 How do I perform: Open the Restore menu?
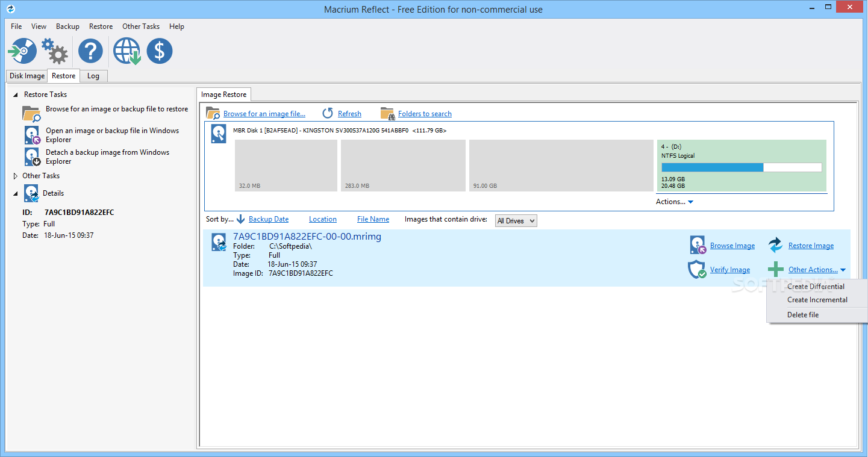pyautogui.click(x=101, y=26)
